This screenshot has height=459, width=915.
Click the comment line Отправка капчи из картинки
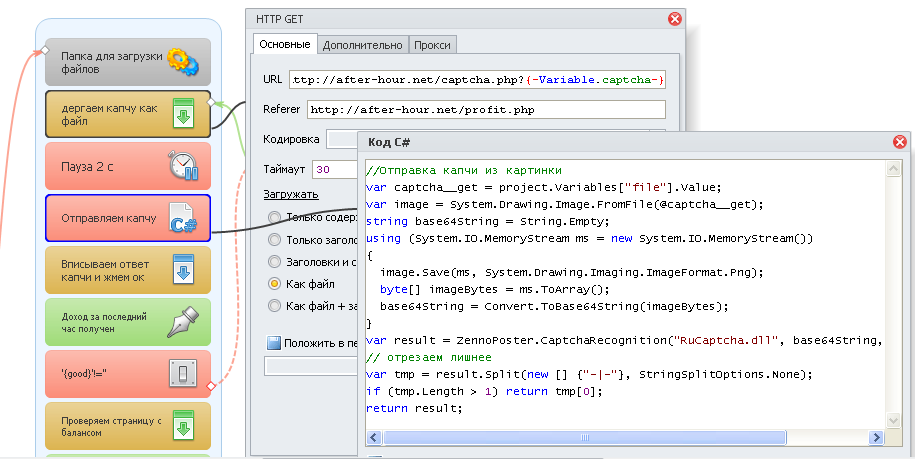(464, 170)
